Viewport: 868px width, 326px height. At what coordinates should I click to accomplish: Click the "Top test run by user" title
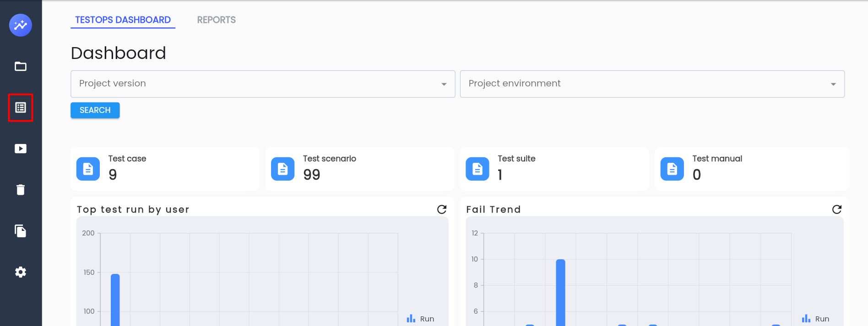133,209
